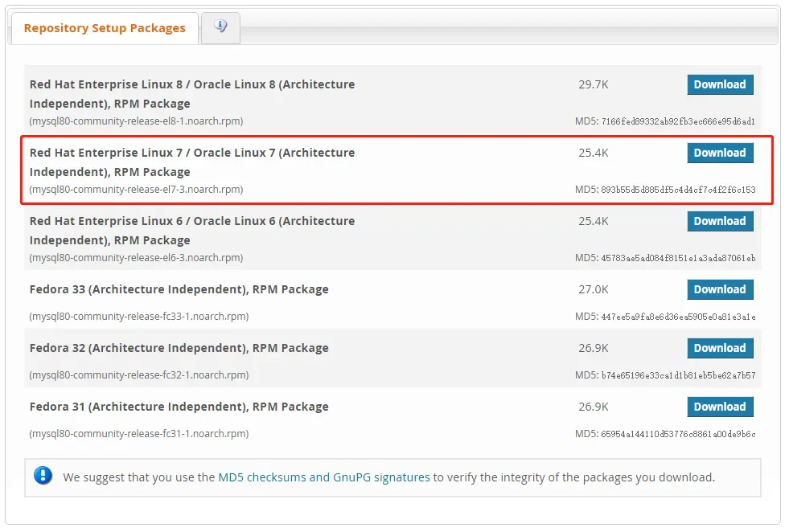Open the MD5 checksums and GnuPG signatures link
789x532 pixels.
pos(324,477)
